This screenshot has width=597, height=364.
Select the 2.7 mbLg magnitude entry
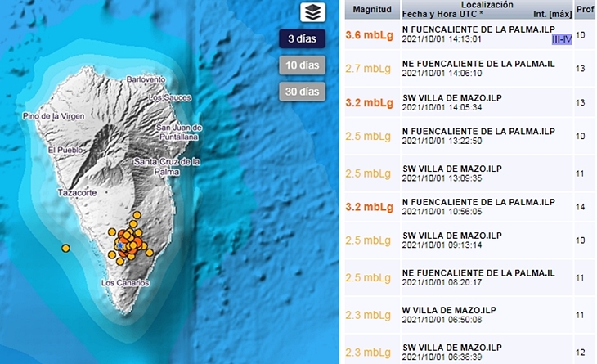click(368, 69)
